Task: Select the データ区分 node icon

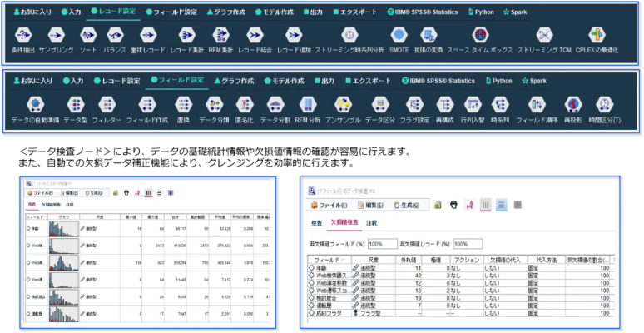Action: [x=380, y=105]
